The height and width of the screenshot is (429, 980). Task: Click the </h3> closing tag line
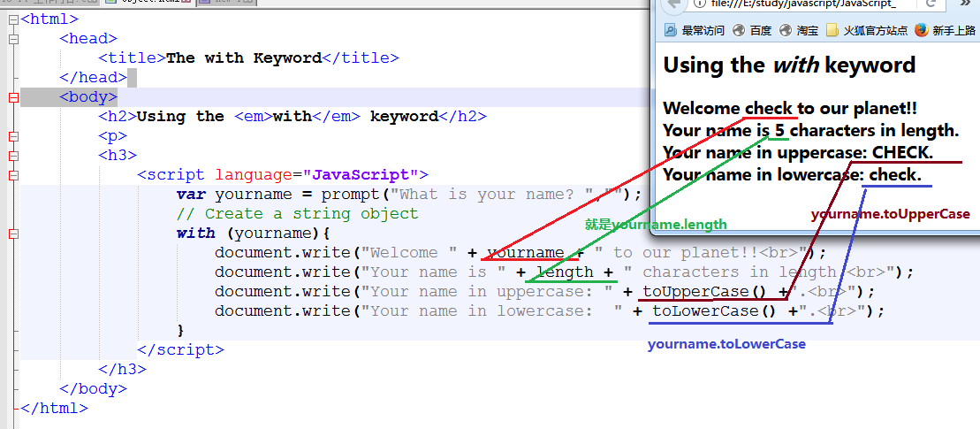coord(123,369)
